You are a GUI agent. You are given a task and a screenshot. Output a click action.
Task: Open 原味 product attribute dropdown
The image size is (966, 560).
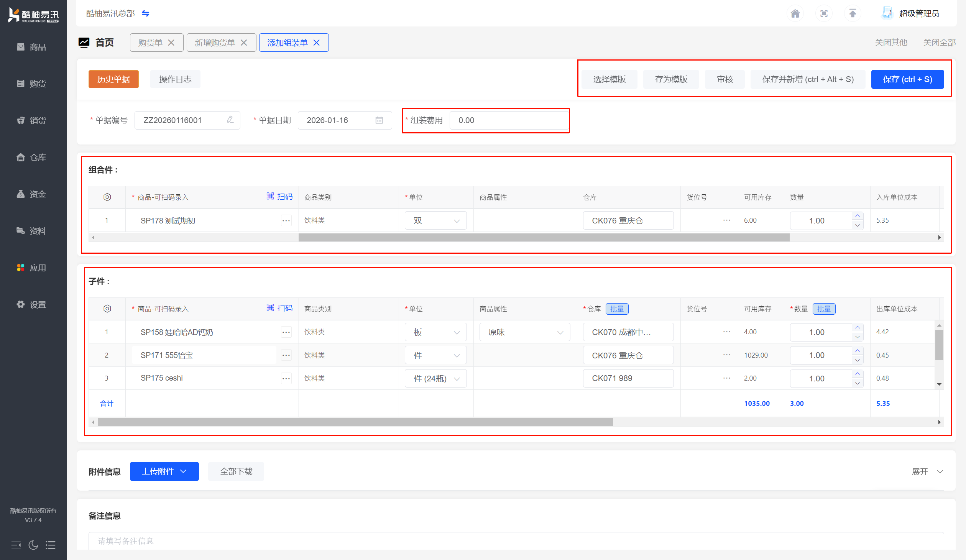coord(524,332)
